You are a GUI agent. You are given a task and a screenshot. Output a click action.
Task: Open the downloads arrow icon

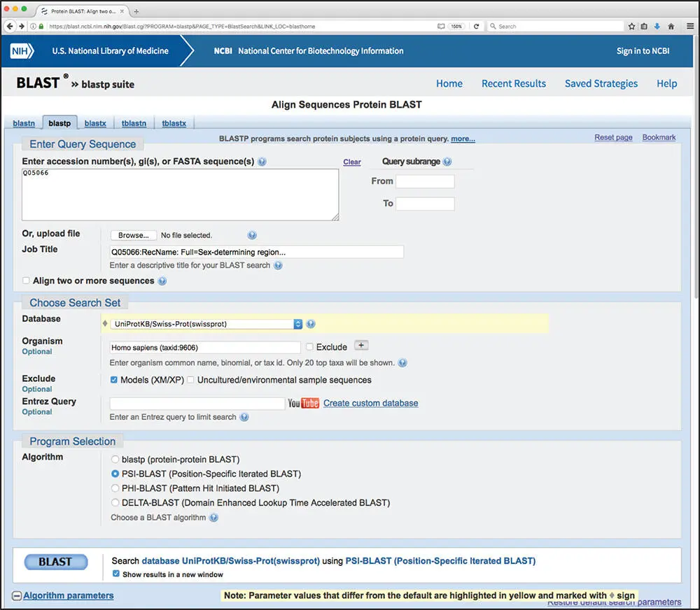pos(657,27)
